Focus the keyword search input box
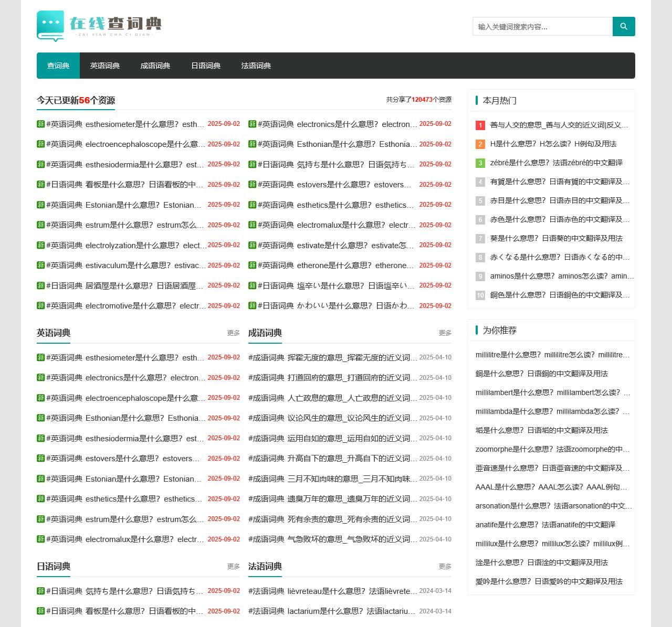This screenshot has width=672, height=627. click(x=542, y=27)
